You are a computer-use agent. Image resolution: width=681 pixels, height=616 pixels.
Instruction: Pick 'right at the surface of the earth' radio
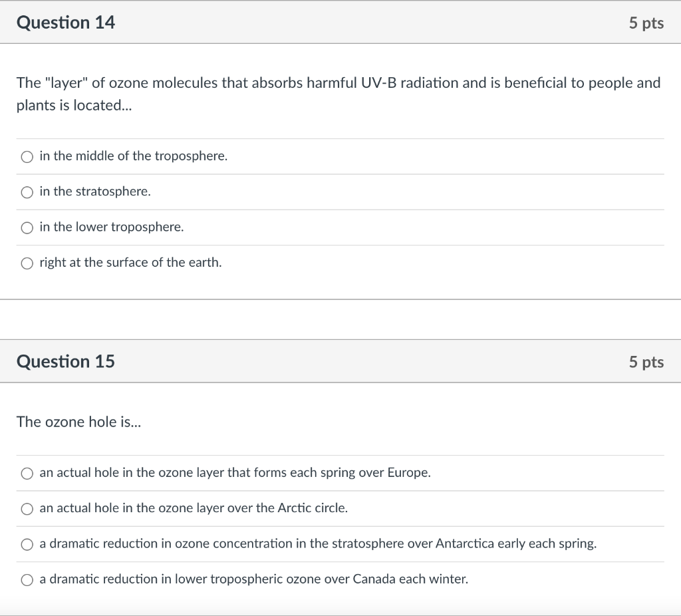coord(27,263)
